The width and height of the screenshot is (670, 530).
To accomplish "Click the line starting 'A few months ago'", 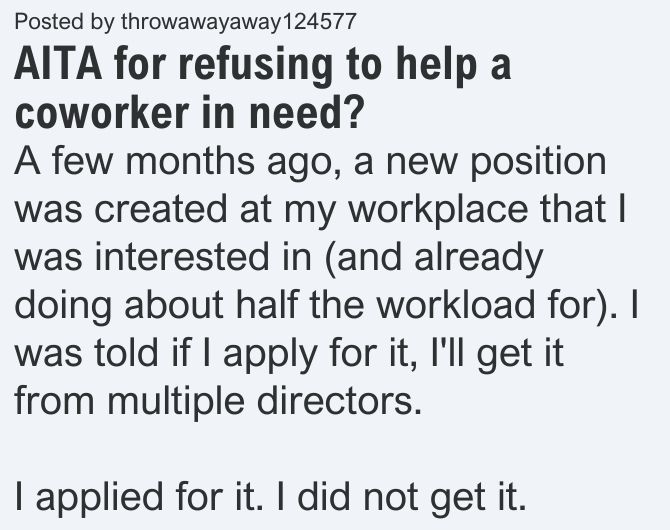I will pyautogui.click(x=310, y=162).
